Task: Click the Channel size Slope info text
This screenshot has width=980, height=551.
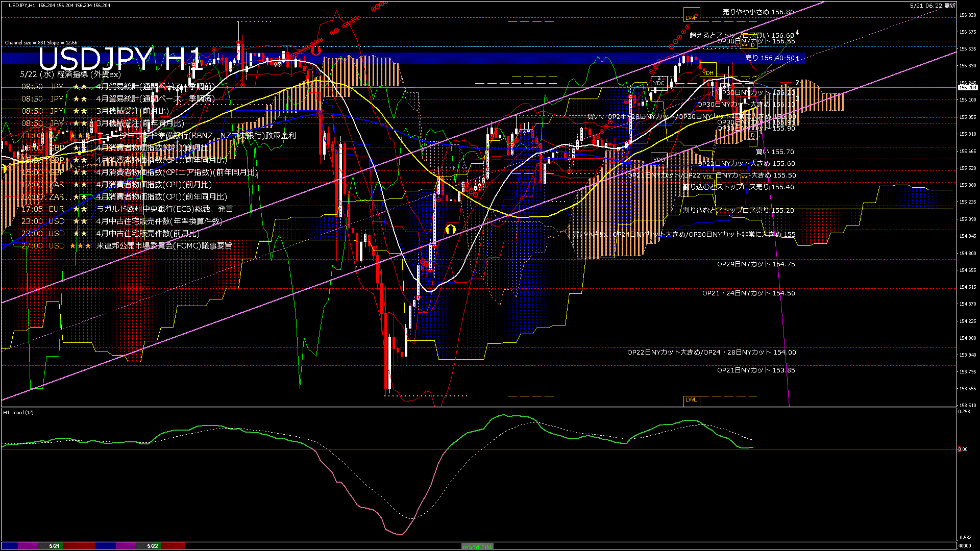Action: point(41,43)
